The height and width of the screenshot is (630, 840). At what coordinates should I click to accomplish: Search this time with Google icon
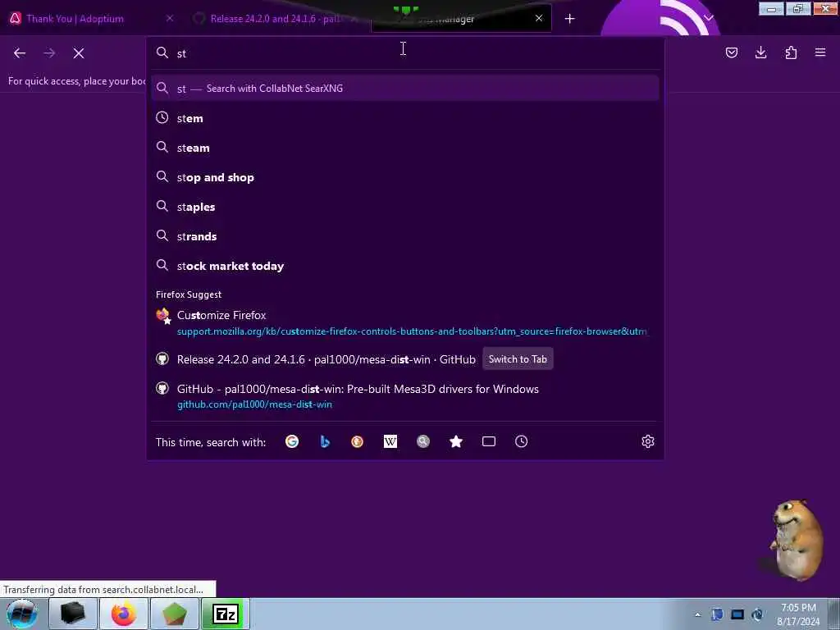292,441
